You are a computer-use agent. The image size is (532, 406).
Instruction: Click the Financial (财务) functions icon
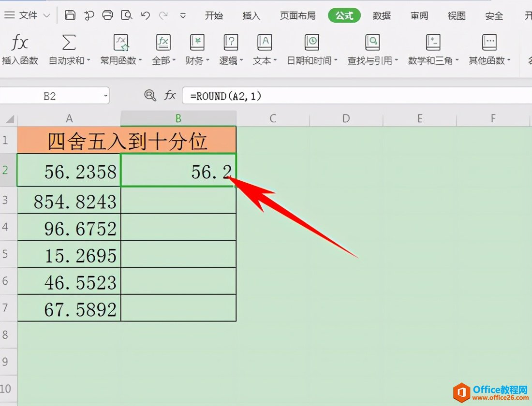(197, 43)
